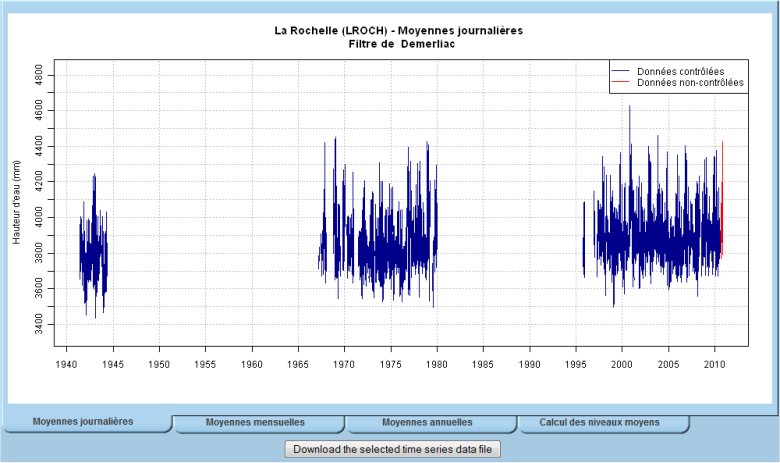Screen dimensions: 780x463
Task: Click the 1985 label on the x-axis
Action: (483, 364)
